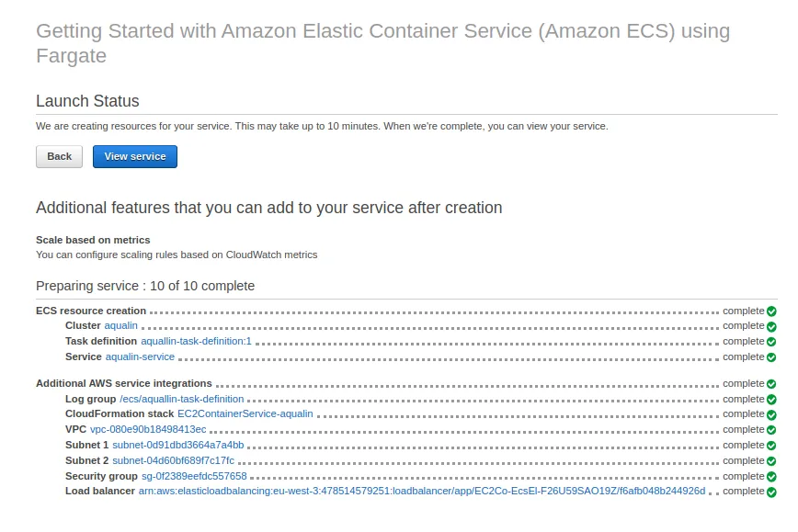
Task: Click the complete check icon for VPC row
Action: pos(772,430)
